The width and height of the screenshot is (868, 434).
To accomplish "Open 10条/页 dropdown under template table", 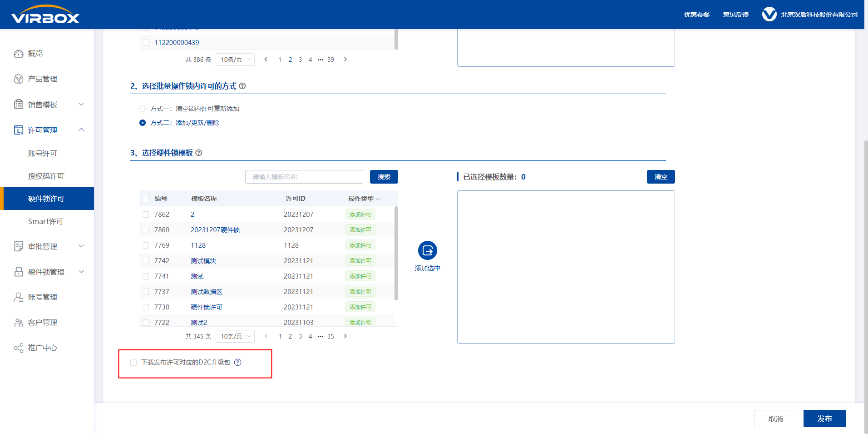I will click(235, 336).
